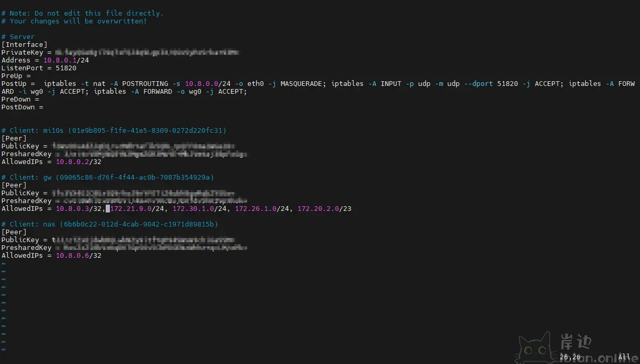Click the Address value 10.8.0.1

tap(60, 60)
